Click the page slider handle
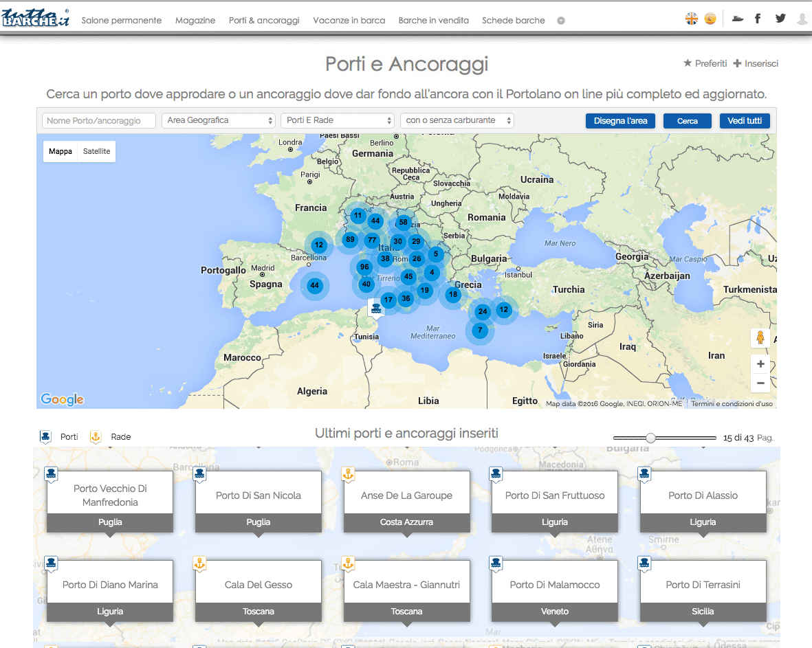The width and height of the screenshot is (812, 648). pos(650,438)
